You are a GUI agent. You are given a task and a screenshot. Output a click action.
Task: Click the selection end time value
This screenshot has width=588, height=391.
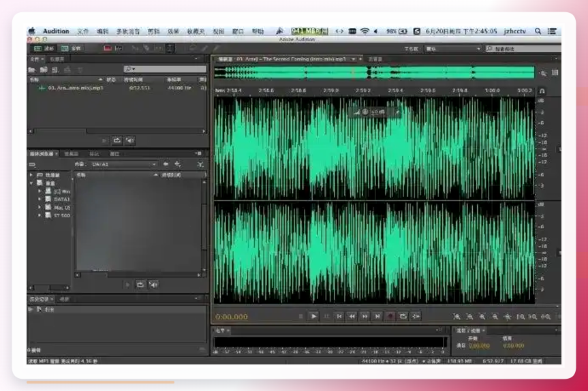click(513, 345)
